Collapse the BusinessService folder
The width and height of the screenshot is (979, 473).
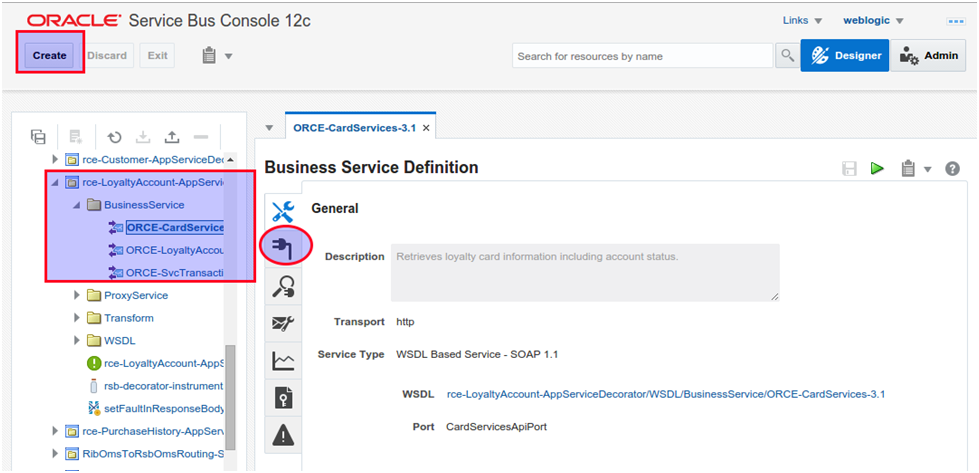click(77, 205)
